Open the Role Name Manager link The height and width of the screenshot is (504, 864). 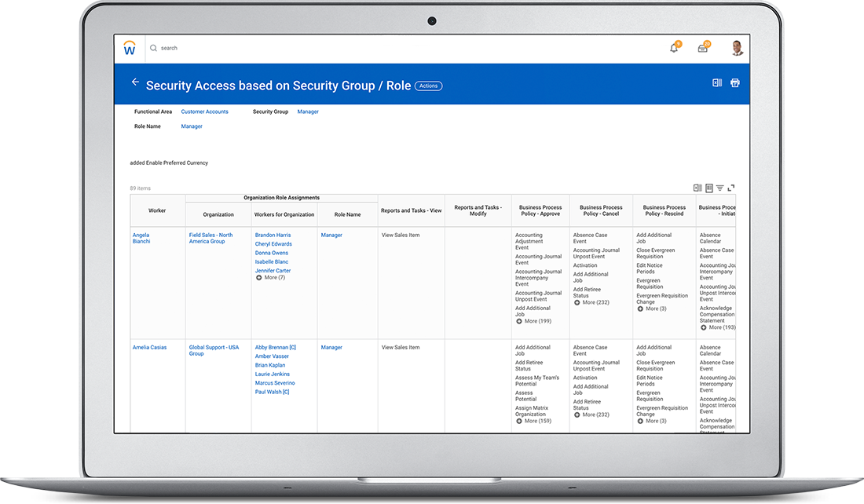click(192, 126)
